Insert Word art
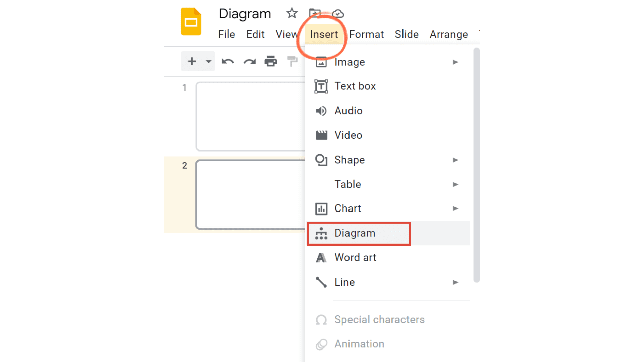The image size is (644, 362). [x=356, y=257]
